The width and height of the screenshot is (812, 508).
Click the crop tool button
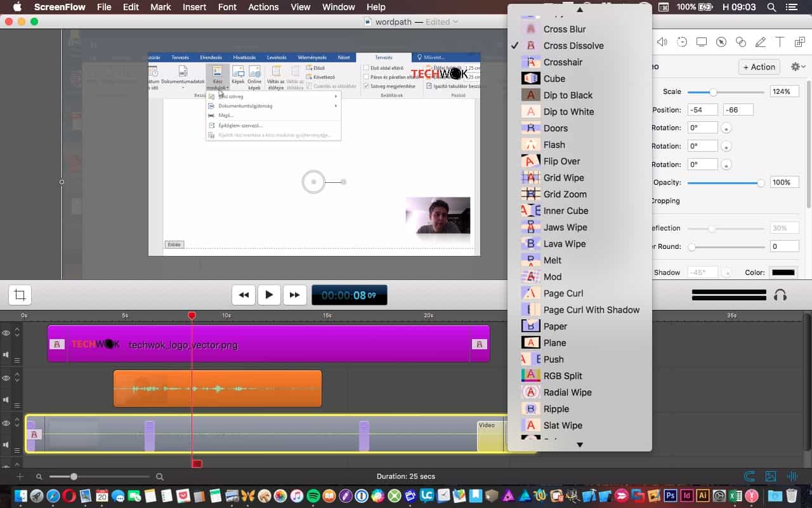[20, 295]
